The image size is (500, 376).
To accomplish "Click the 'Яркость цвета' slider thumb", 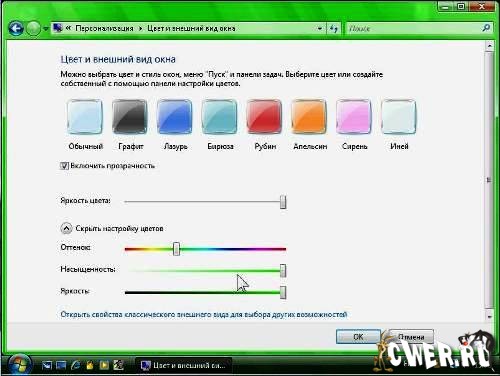I will point(283,202).
